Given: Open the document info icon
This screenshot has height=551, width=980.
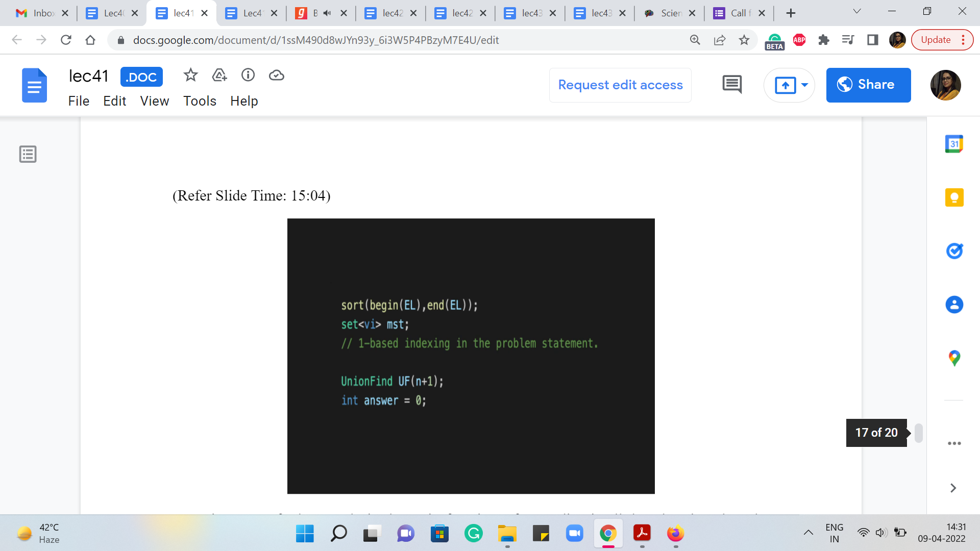Looking at the screenshot, I should click(248, 76).
